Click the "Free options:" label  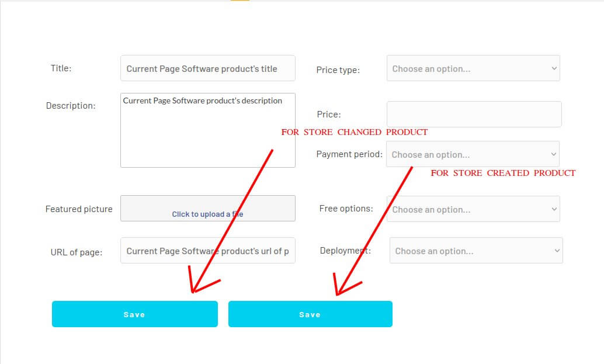tap(346, 209)
